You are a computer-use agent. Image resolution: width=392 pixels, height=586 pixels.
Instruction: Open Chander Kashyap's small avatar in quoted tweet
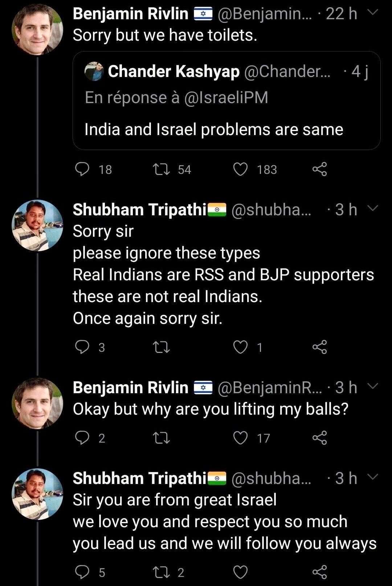click(x=94, y=71)
